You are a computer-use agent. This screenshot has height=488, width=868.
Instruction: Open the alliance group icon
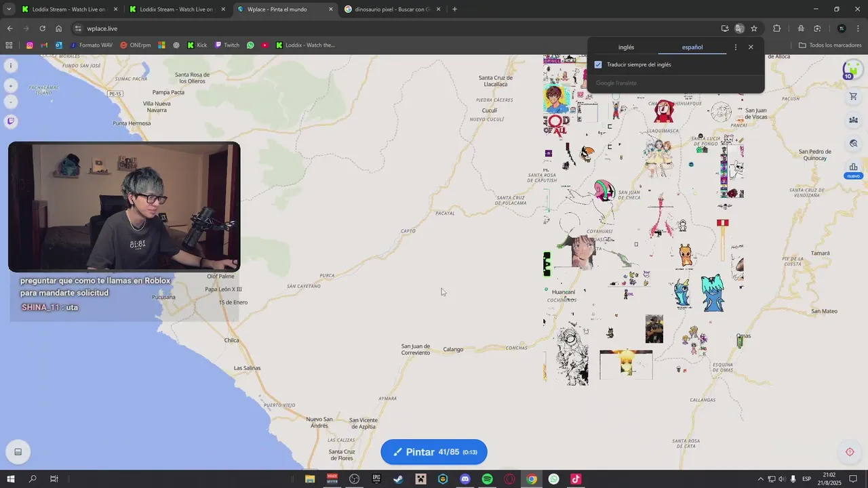click(x=853, y=120)
